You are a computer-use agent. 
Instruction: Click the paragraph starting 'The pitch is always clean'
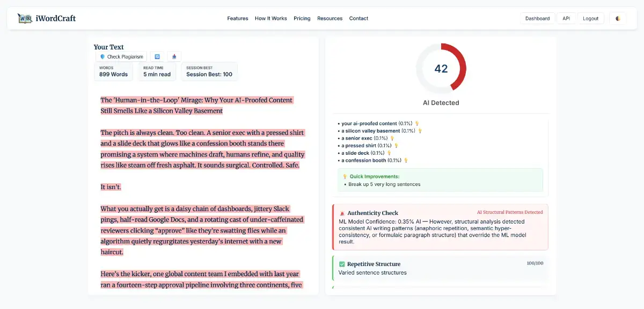pos(203,149)
